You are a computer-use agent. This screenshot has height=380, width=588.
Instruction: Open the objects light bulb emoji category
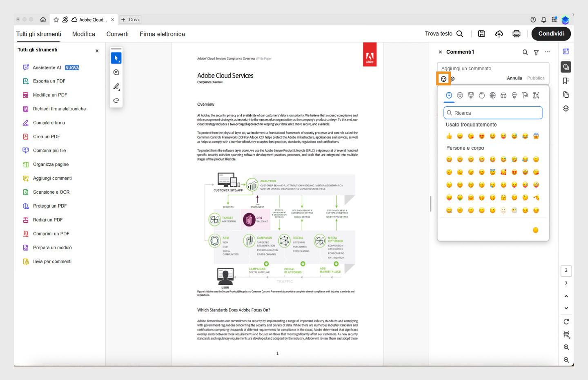(514, 95)
